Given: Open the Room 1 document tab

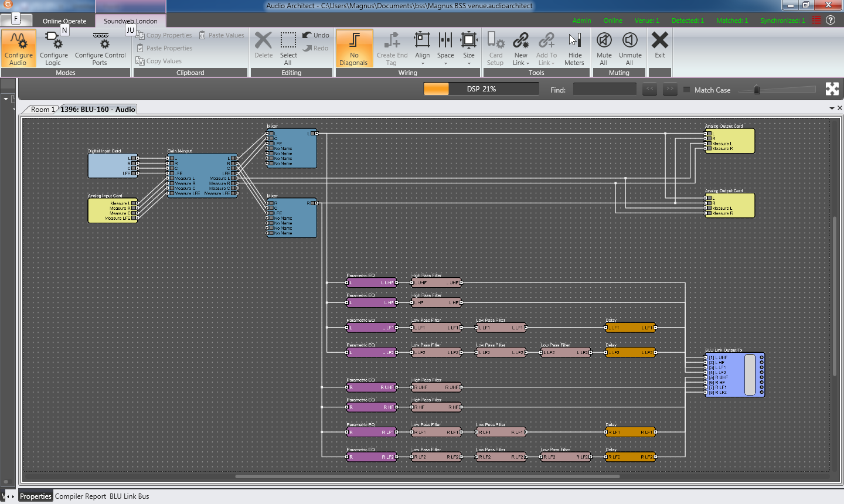Looking at the screenshot, I should click(41, 110).
